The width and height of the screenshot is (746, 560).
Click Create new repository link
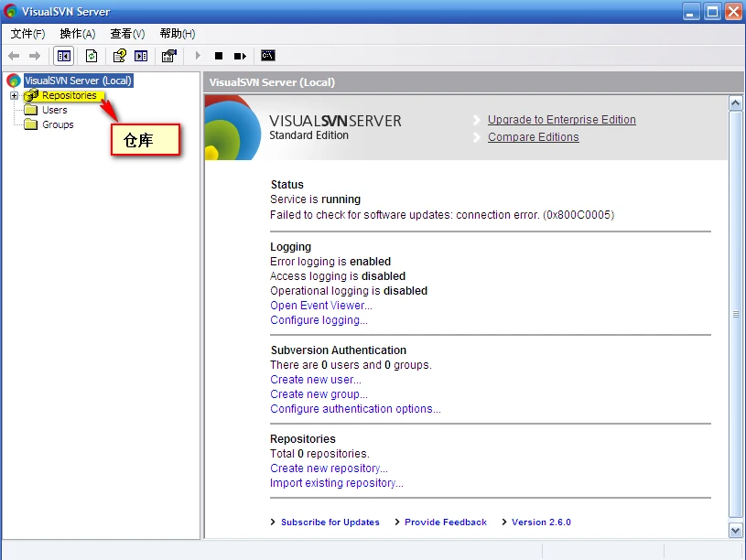329,468
